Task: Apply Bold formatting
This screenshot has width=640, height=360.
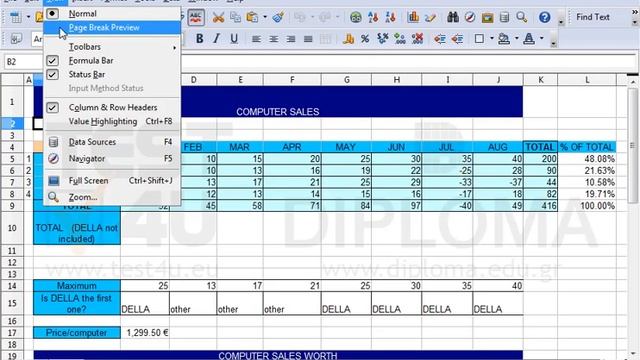Action: pos(199,39)
